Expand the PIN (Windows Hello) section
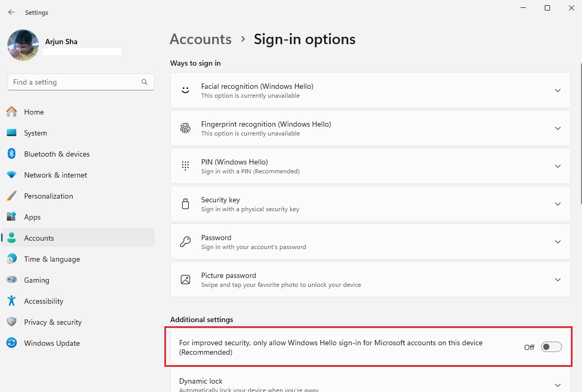The width and height of the screenshot is (582, 392). coord(558,166)
